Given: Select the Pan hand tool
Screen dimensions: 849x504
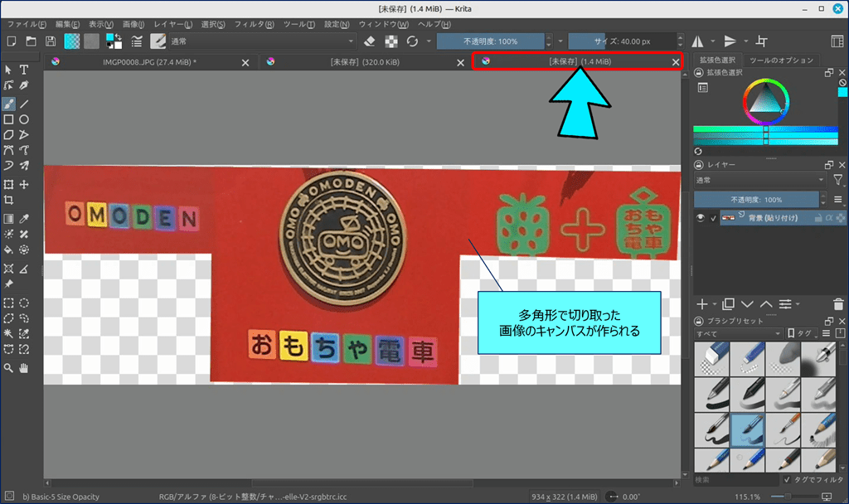Looking at the screenshot, I should [24, 367].
